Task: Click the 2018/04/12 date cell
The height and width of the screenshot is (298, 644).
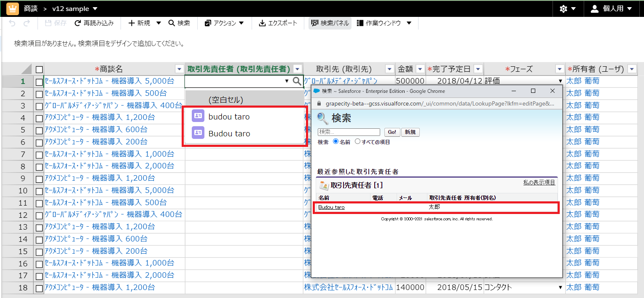Action: (454, 81)
